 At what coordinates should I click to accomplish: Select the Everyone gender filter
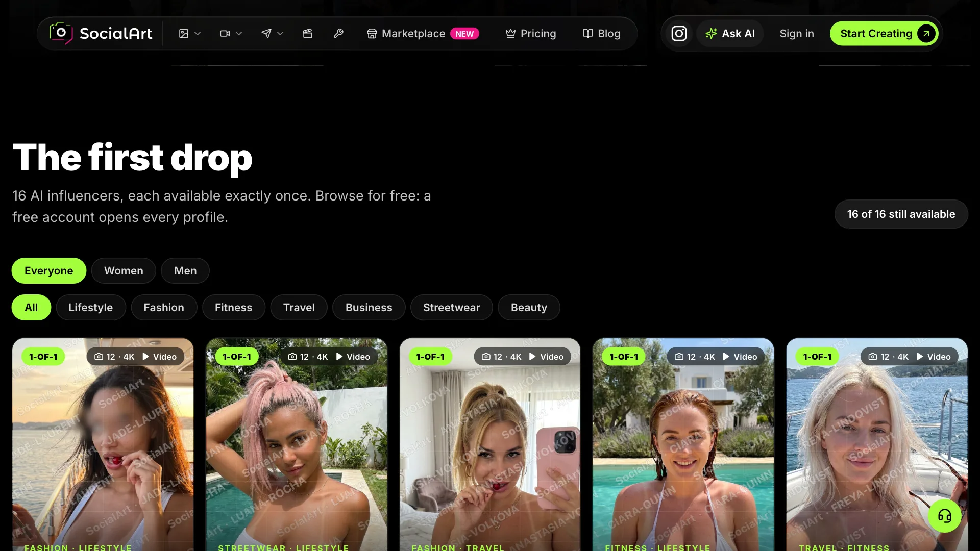pyautogui.click(x=49, y=270)
